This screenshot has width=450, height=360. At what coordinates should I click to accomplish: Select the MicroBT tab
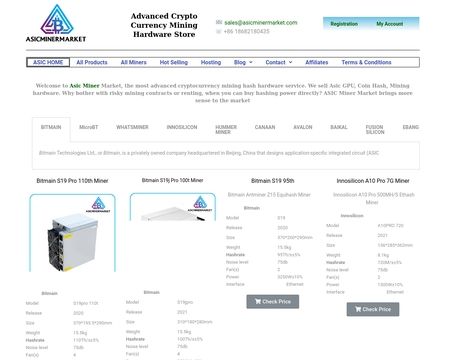click(x=89, y=127)
